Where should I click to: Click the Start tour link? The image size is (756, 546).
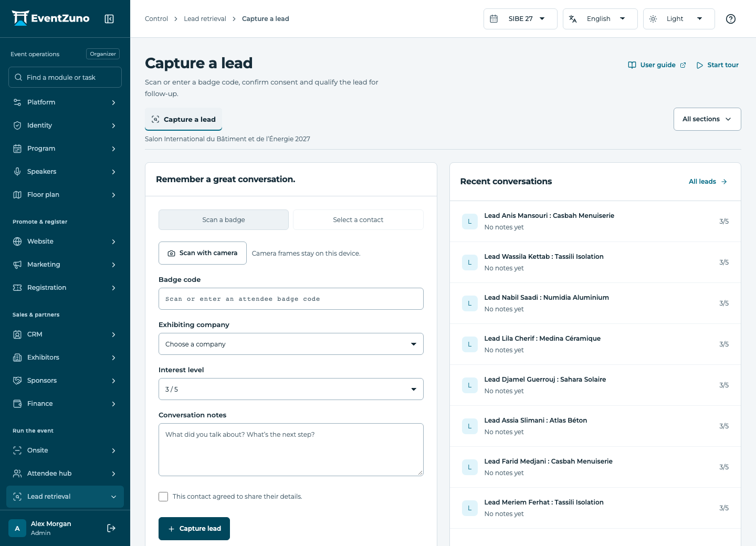tap(718, 65)
